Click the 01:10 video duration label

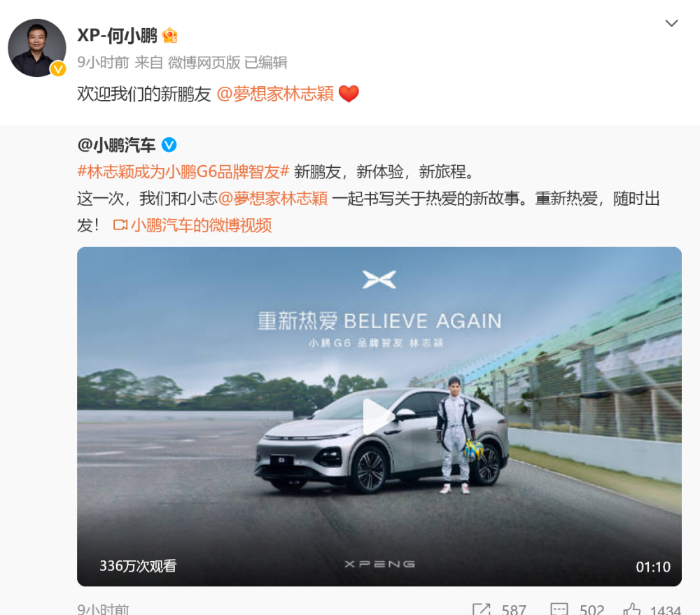coord(652,567)
